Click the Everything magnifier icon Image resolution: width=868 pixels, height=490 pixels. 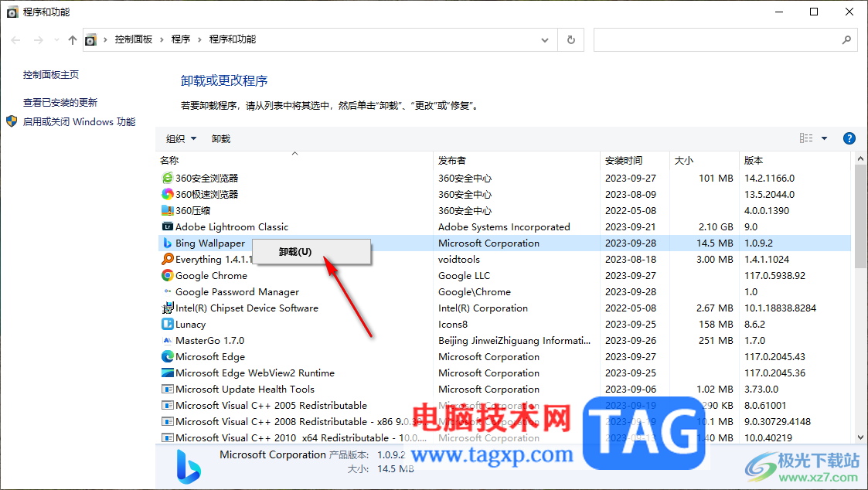(167, 259)
